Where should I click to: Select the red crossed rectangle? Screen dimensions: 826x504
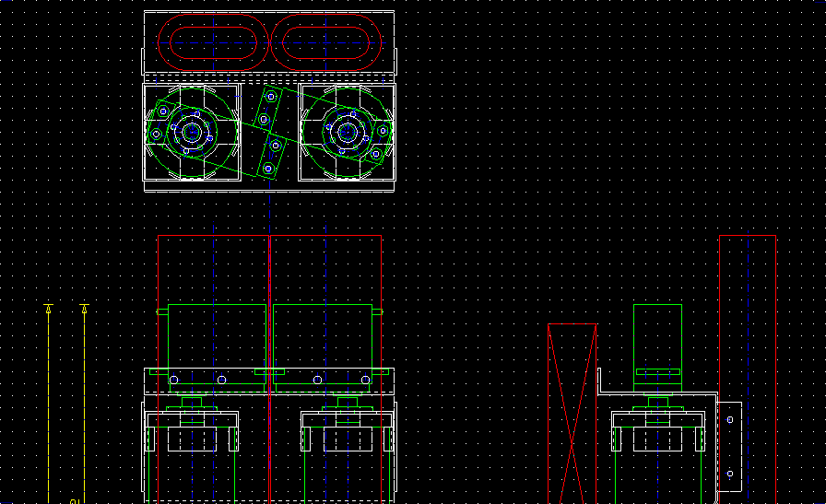coord(572,414)
